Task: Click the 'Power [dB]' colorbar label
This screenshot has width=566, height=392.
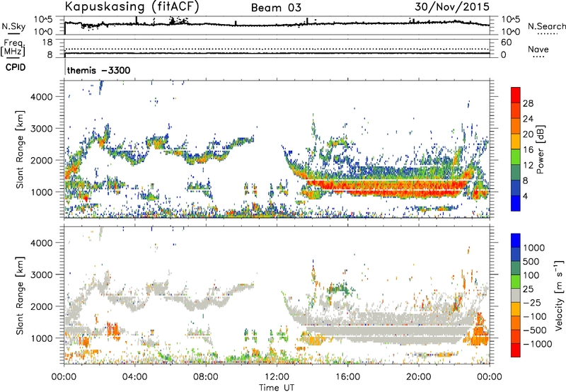Action: (540, 149)
